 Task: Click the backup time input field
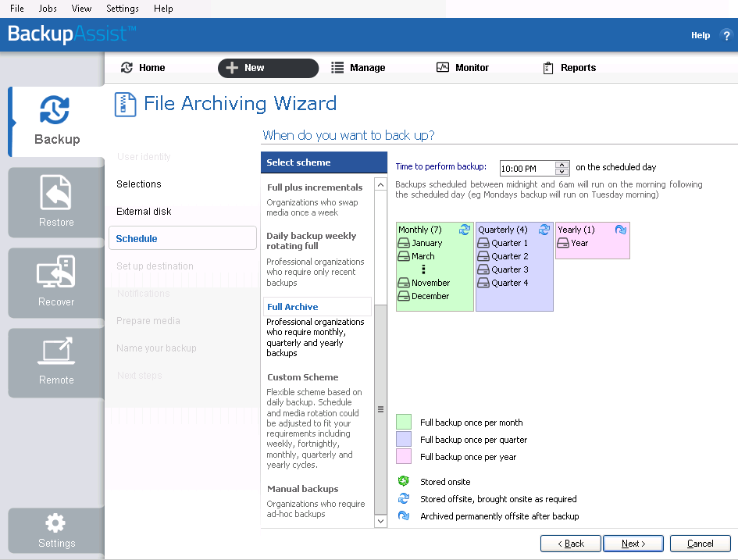(x=527, y=169)
